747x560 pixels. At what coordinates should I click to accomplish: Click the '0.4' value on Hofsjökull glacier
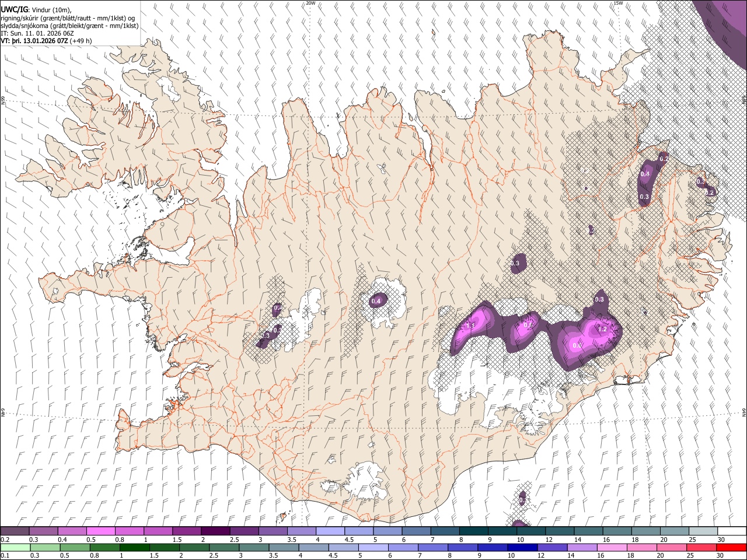[x=376, y=301]
